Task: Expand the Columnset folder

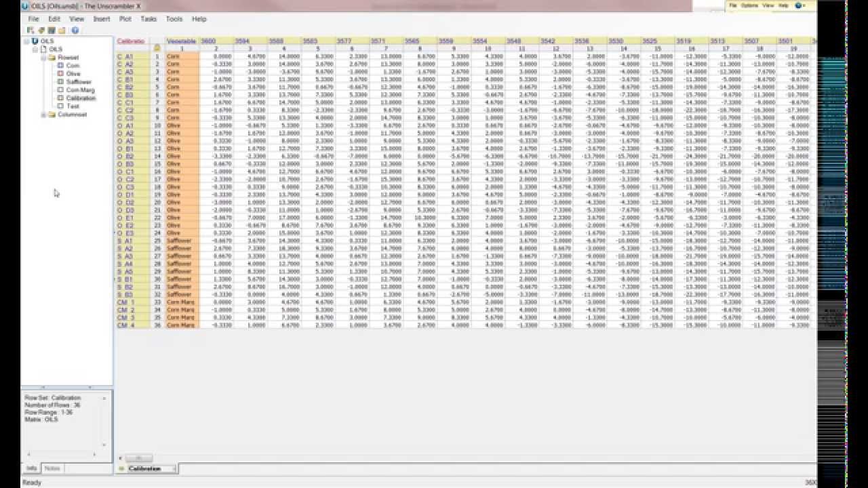Action: (43, 115)
